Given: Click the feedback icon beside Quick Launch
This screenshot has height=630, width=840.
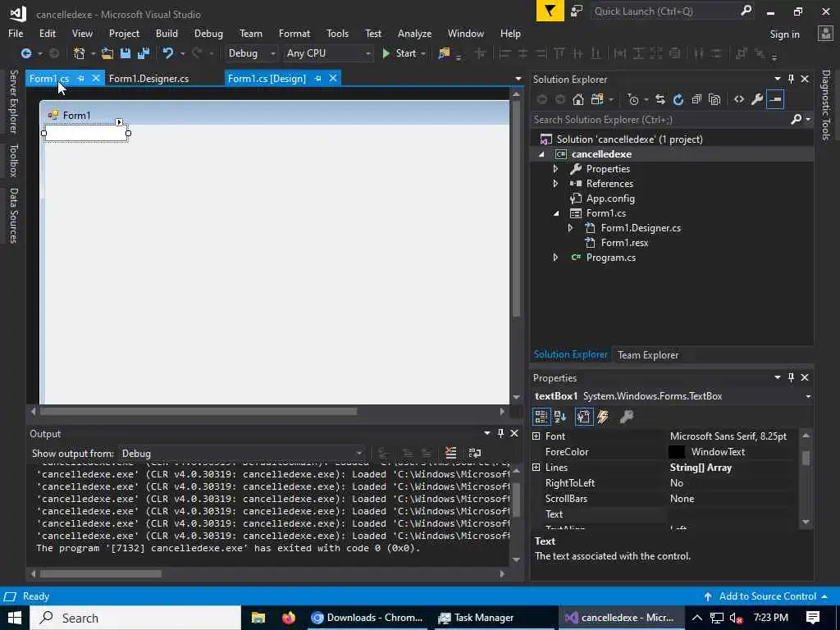Looking at the screenshot, I should pos(577,11).
